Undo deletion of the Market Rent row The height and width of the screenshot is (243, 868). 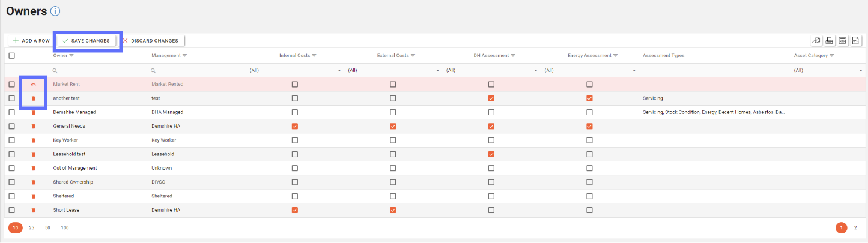tap(34, 85)
